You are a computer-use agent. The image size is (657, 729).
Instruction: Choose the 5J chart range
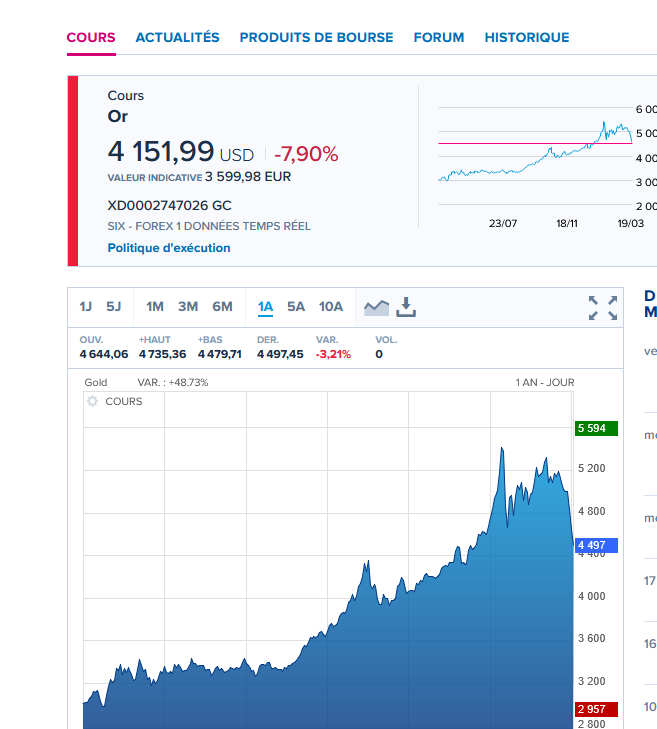[113, 307]
